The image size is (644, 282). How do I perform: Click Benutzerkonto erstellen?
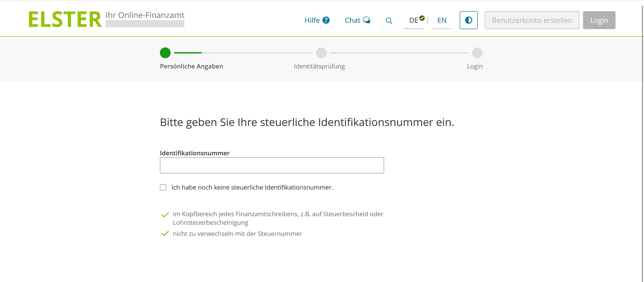tap(532, 20)
